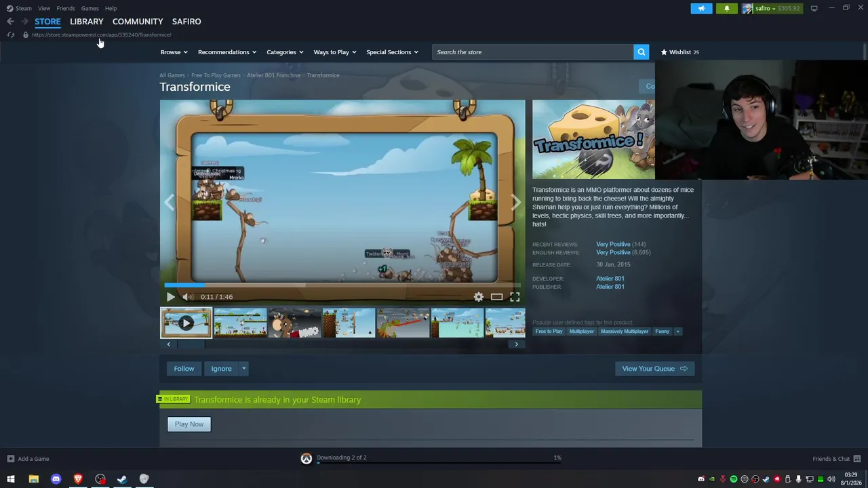Mute the trailer volume speaker icon
The width and height of the screenshot is (868, 488).
pos(188,297)
